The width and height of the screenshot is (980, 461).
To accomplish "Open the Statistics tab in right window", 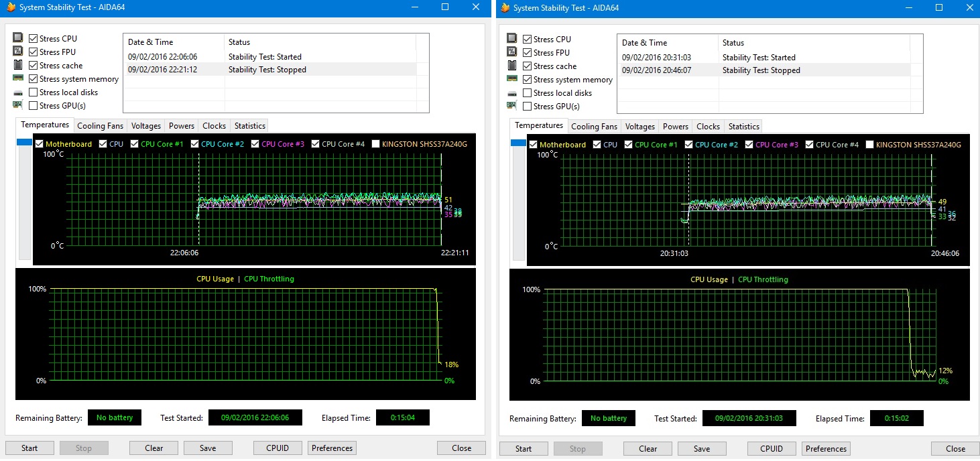I will [743, 127].
